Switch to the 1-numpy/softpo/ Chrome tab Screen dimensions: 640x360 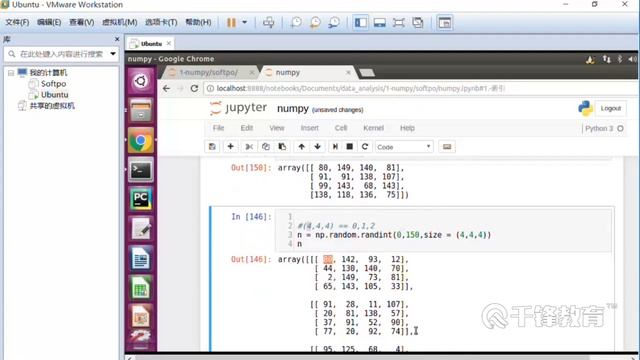pyautogui.click(x=208, y=73)
